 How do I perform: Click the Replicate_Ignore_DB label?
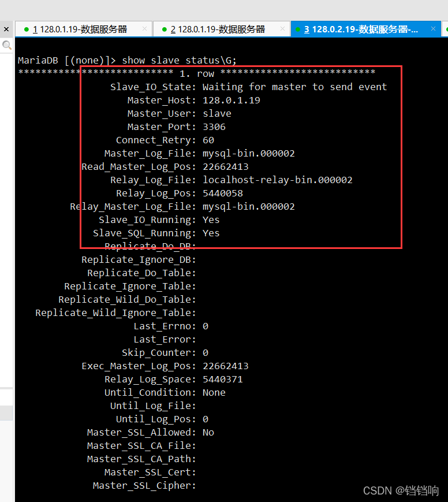pos(139,259)
